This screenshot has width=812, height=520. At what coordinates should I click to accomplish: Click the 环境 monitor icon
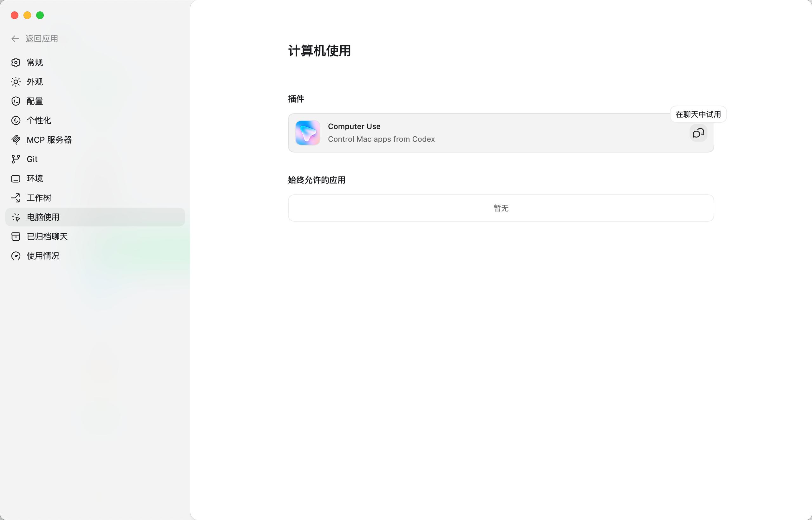point(16,179)
